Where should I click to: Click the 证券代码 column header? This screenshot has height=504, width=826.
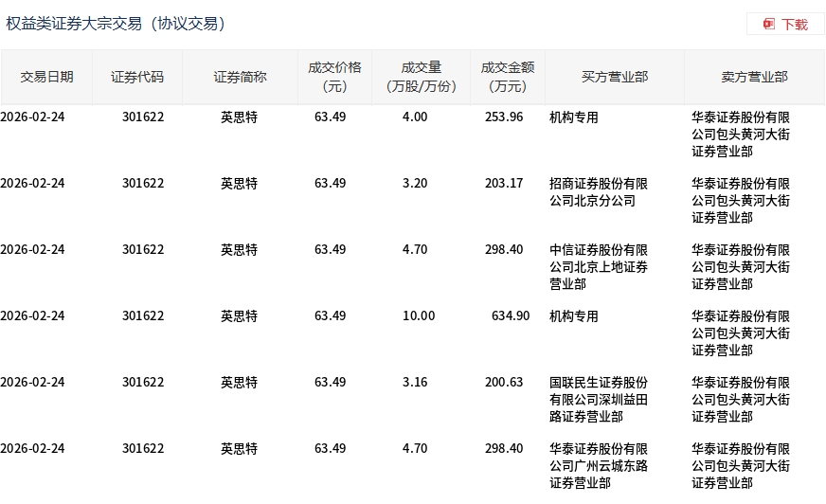coord(137,78)
